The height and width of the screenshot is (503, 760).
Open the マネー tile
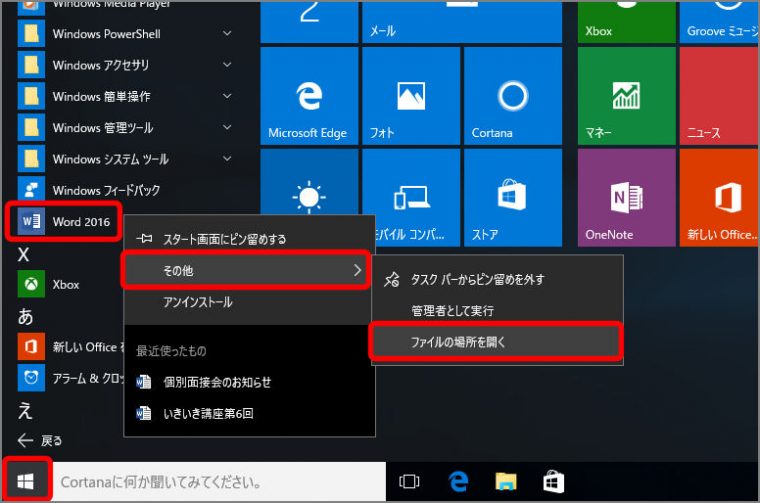[627, 96]
